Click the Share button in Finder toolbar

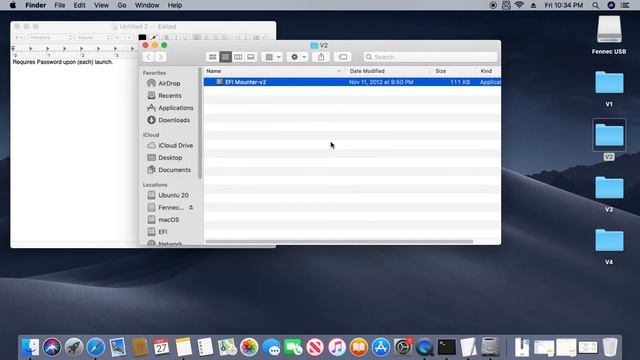pyautogui.click(x=321, y=57)
